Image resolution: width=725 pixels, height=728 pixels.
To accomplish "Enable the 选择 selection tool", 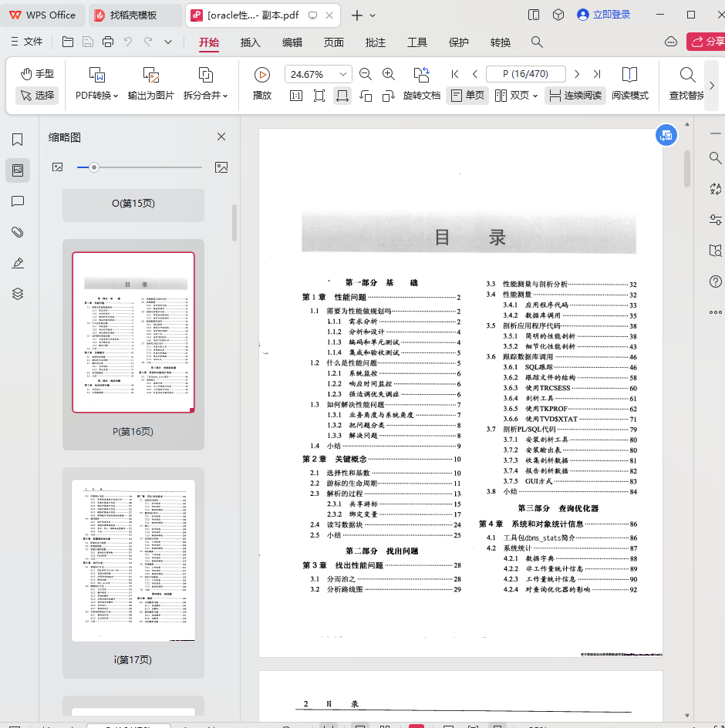I will coord(37,96).
